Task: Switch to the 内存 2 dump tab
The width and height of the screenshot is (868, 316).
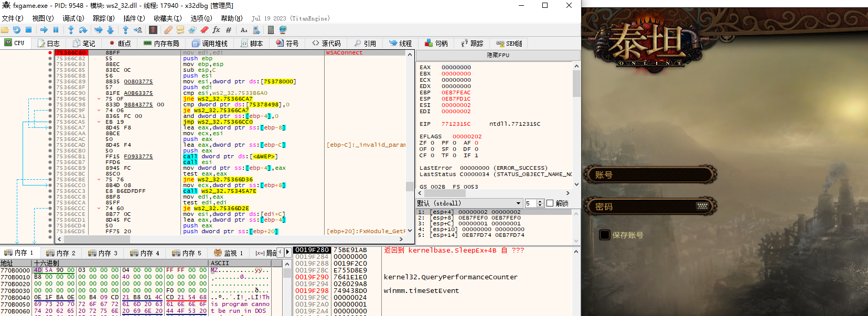Action: [61, 253]
